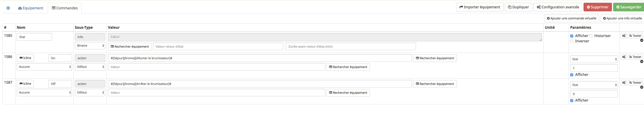Click Rechercher équipement beside Valeur in On row
644x124 pixels.
click(348, 67)
